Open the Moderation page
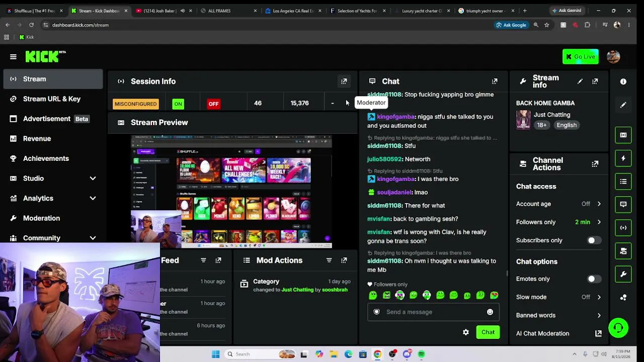This screenshot has height=362, width=644. [53, 218]
